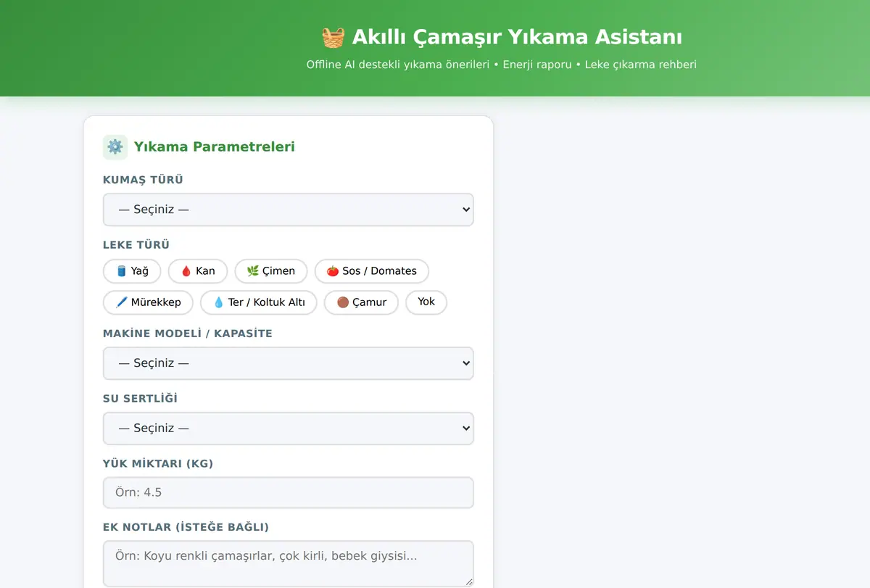870x588 pixels.
Task: Click the EK NOTLAR (İSTEĞE BAĞLI) label
Action: point(186,527)
